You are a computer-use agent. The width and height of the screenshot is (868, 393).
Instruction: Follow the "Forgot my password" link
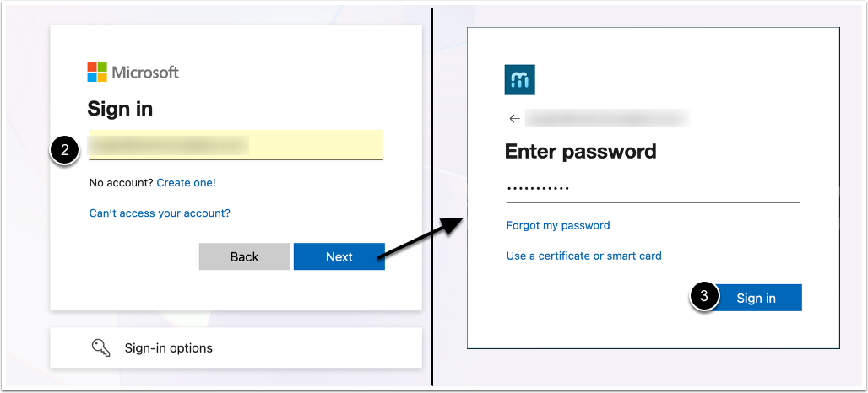557,225
